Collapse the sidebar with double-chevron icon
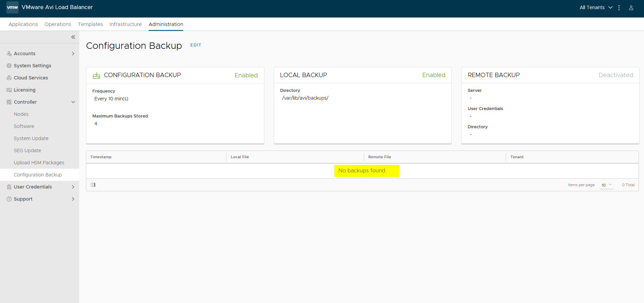Screen dimensions: 644x303 [x=73, y=37]
